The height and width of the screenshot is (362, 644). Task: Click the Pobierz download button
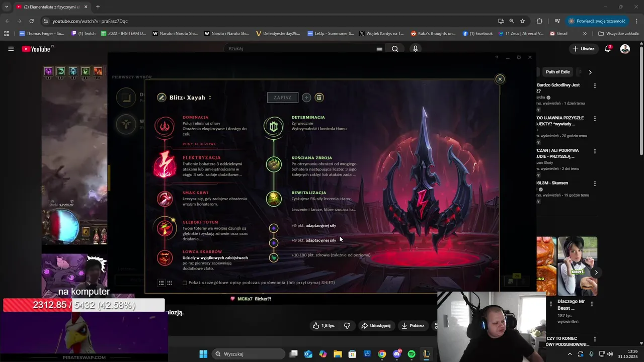(x=413, y=326)
